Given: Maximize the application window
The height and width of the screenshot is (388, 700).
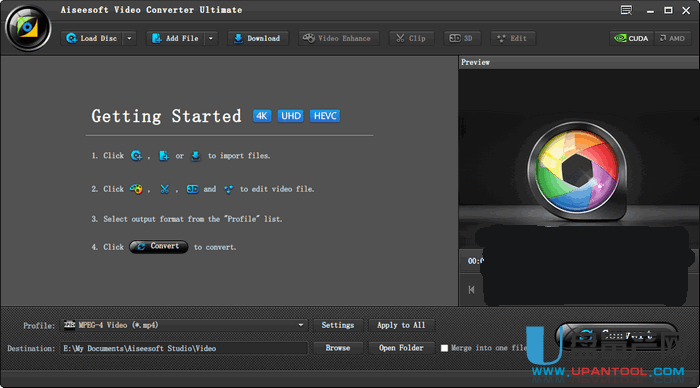Looking at the screenshot, I should coord(668,10).
